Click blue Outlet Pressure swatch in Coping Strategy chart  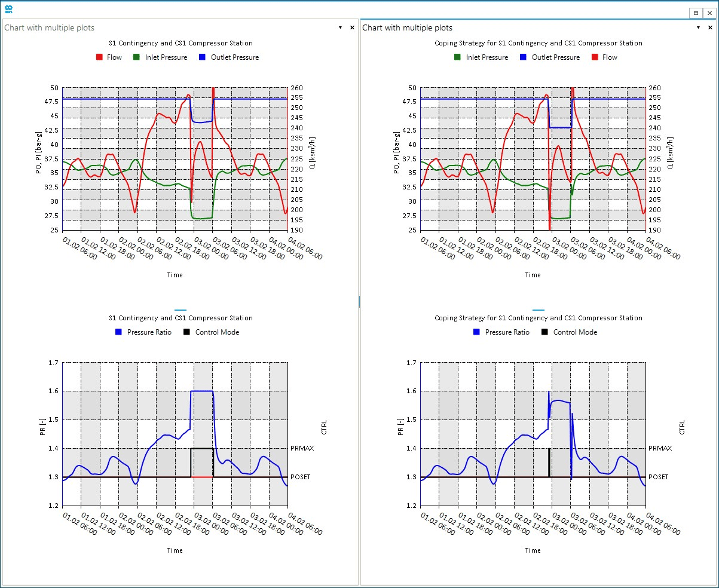click(524, 57)
